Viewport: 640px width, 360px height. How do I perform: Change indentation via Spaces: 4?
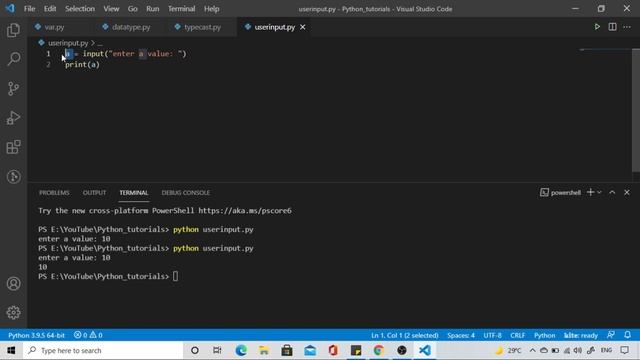461,335
